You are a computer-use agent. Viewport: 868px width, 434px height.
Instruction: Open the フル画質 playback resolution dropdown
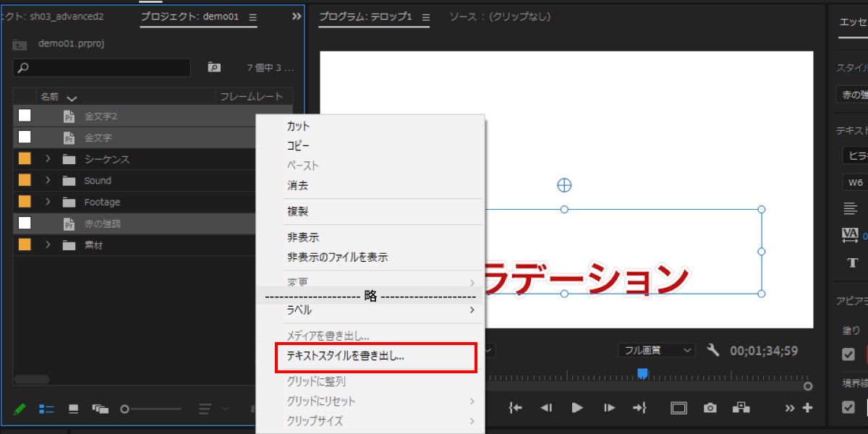[657, 350]
